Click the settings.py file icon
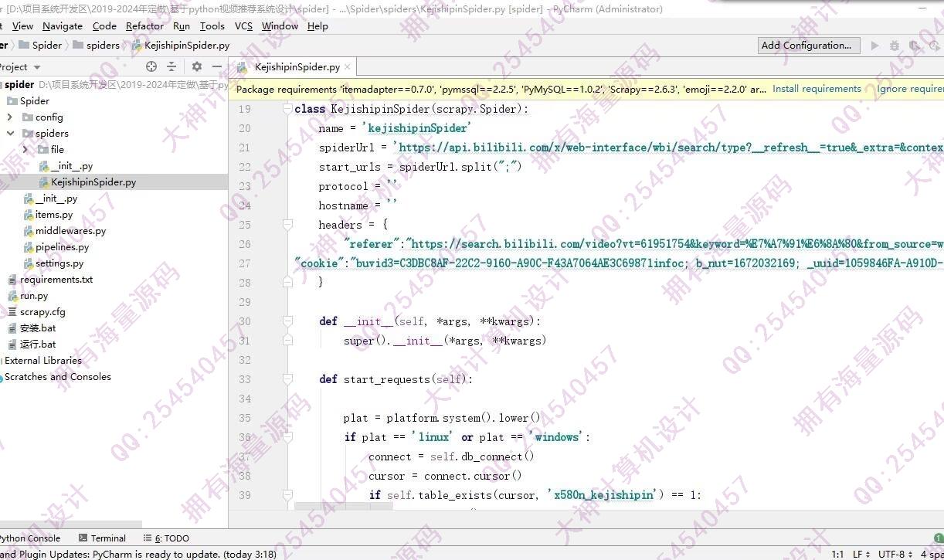Image resolution: width=944 pixels, height=560 pixels. pos(29,263)
